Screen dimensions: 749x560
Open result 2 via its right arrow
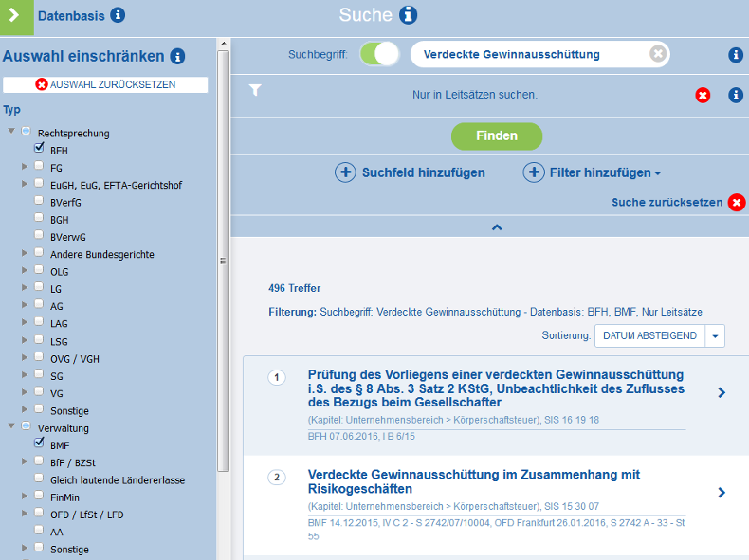click(x=722, y=492)
